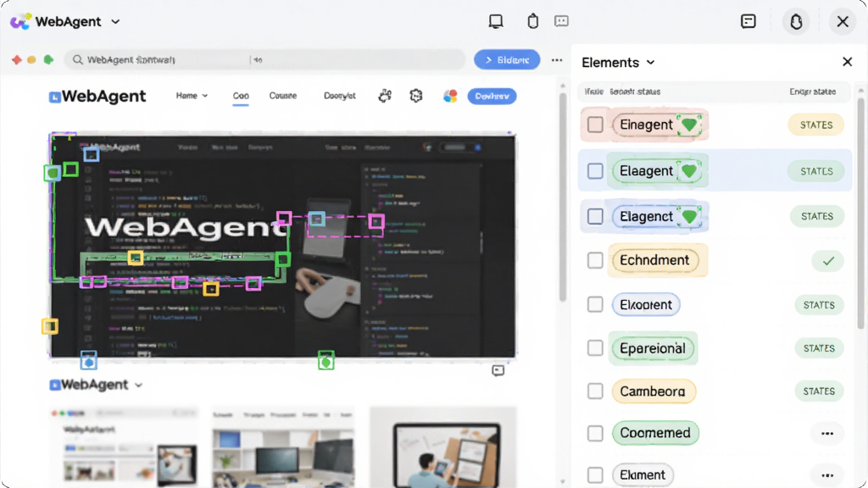Click the STATES badge in Cambeora row
This screenshot has width=868, height=488.
point(819,391)
